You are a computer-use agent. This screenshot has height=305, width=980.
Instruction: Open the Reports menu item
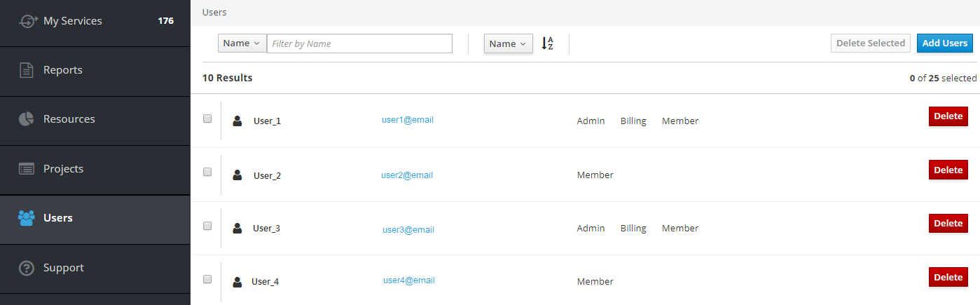(x=63, y=70)
